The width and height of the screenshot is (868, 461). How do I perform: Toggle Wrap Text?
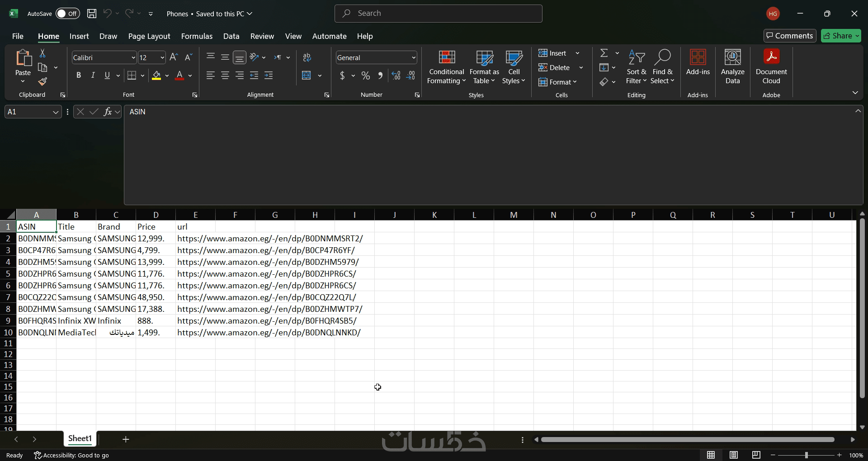[307, 57]
